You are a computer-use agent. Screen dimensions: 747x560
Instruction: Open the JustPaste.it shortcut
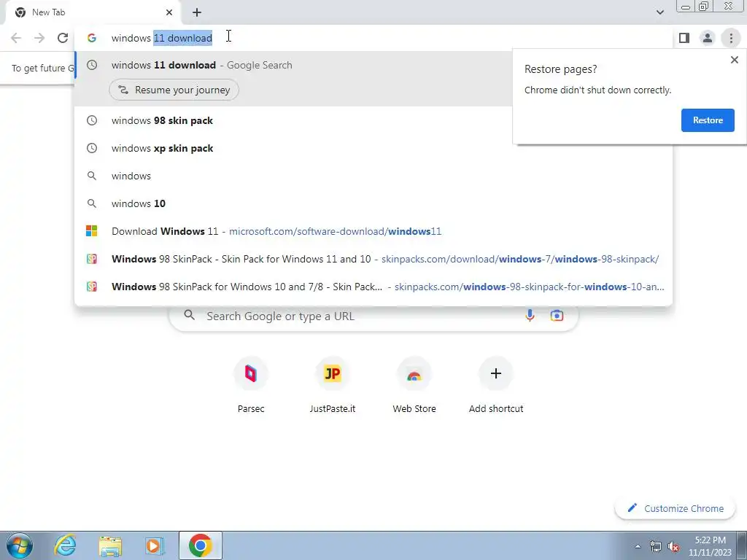[332, 385]
